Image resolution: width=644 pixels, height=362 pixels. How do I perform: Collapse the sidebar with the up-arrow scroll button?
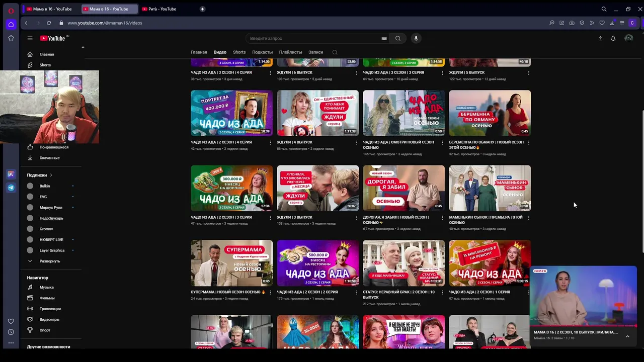click(x=83, y=48)
